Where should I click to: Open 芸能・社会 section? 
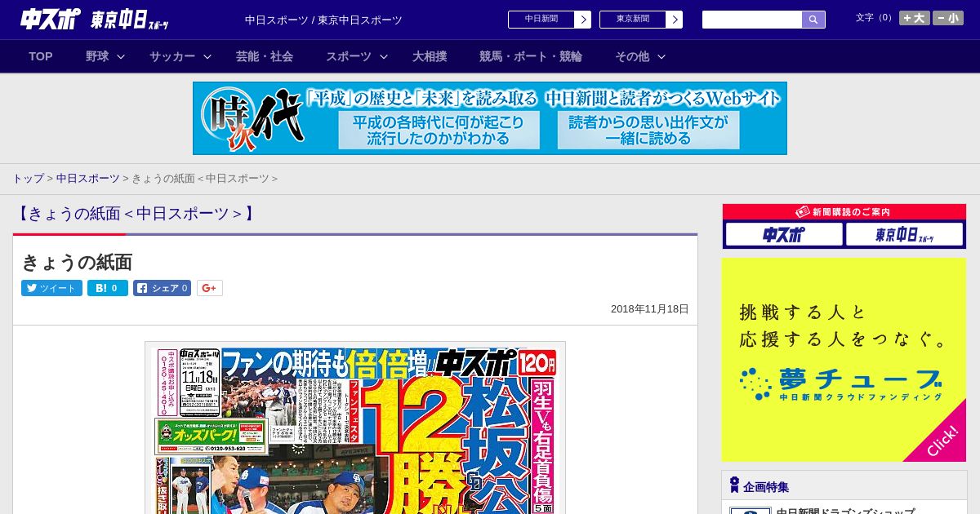[265, 56]
